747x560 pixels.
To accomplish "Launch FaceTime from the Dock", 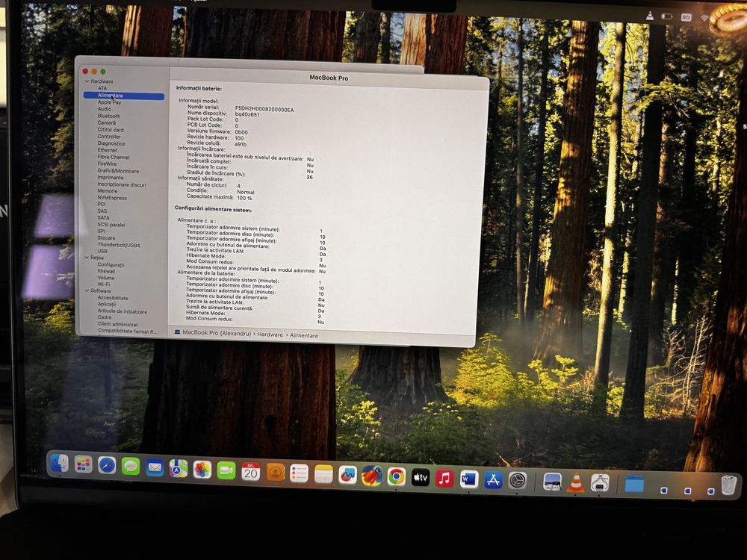I will click(x=226, y=470).
